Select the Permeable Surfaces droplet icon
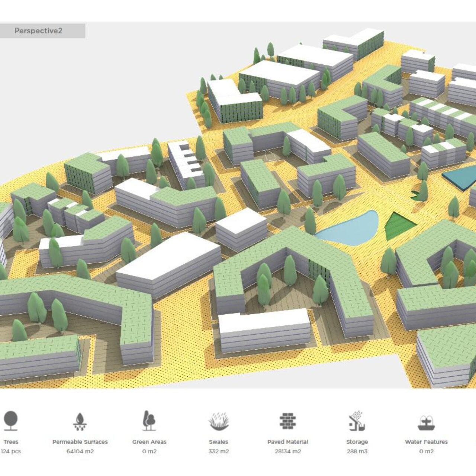Viewport: 476px width, 476px height. click(x=80, y=421)
